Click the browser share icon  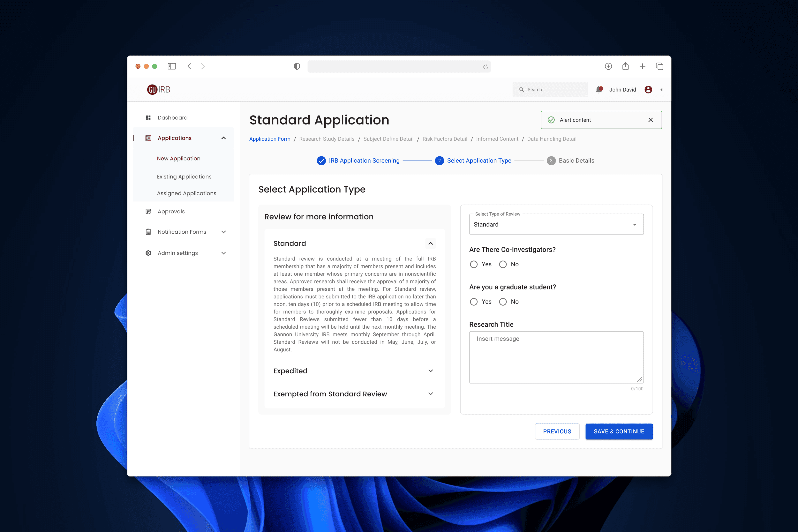click(625, 66)
